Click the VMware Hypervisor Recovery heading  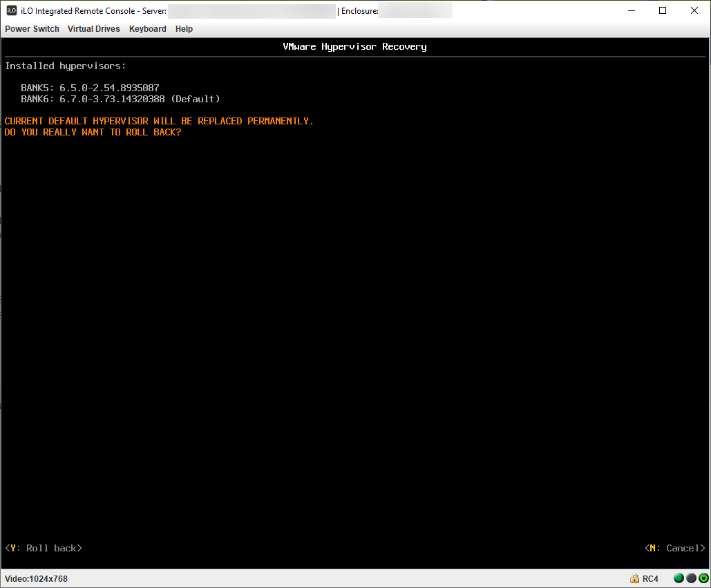pyautogui.click(x=354, y=46)
